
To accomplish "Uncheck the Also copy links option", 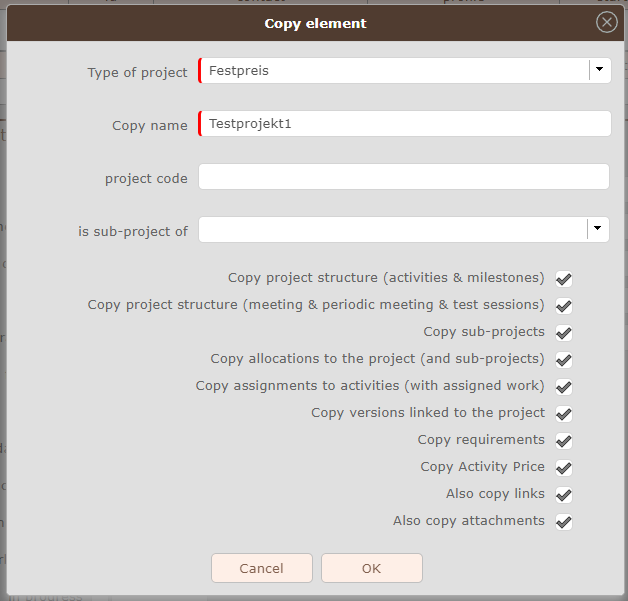I will click(x=564, y=495).
